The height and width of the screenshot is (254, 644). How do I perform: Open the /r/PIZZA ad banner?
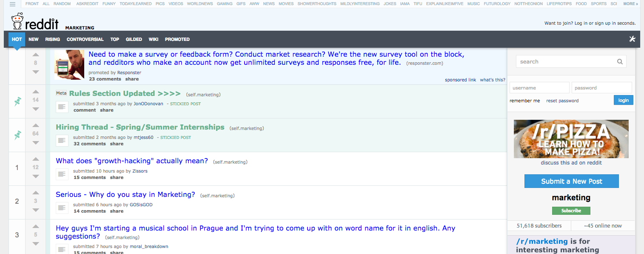point(571,139)
